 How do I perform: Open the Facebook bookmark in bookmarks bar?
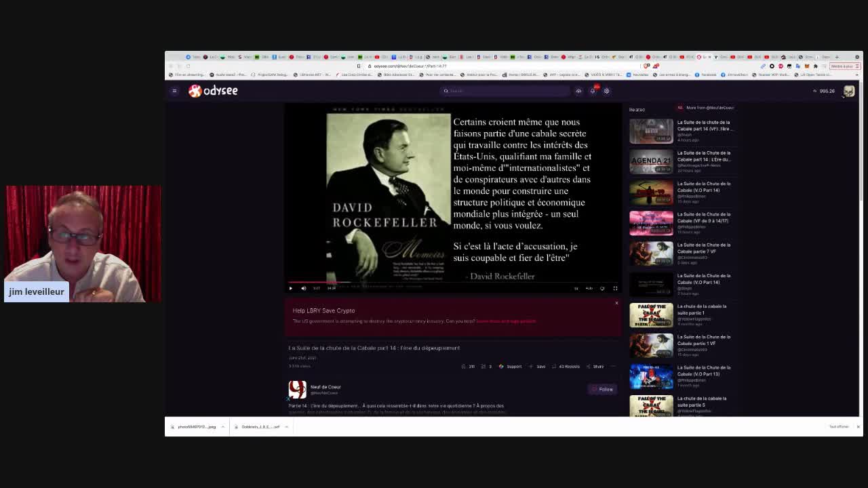pos(706,75)
